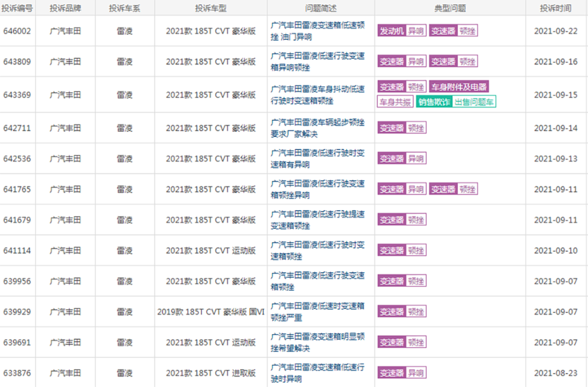Open complaint number 641679
Viewport: 588px width, 387px height.
(x=17, y=220)
